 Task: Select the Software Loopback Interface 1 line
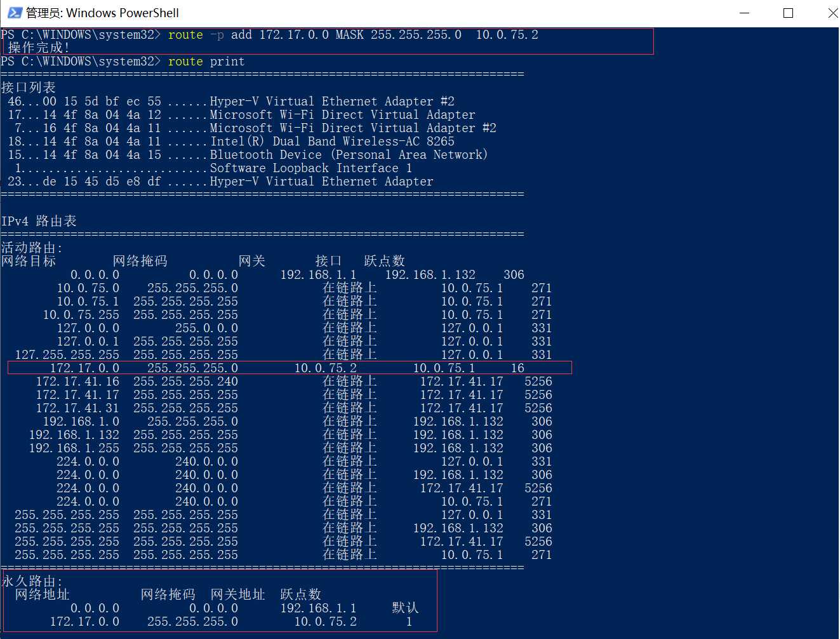tap(213, 168)
